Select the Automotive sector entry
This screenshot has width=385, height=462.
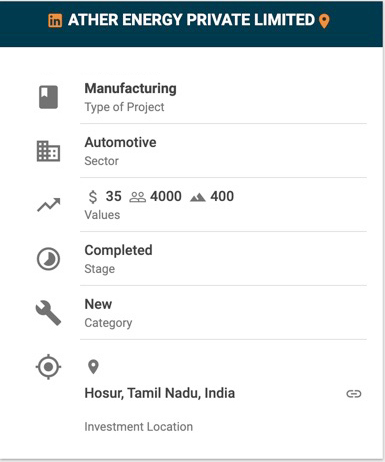coord(120,142)
